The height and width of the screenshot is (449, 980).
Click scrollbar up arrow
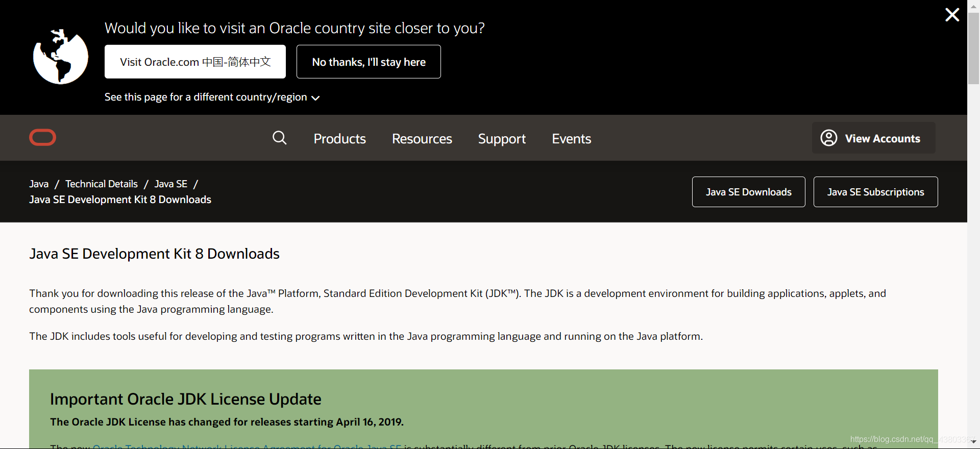click(x=973, y=6)
